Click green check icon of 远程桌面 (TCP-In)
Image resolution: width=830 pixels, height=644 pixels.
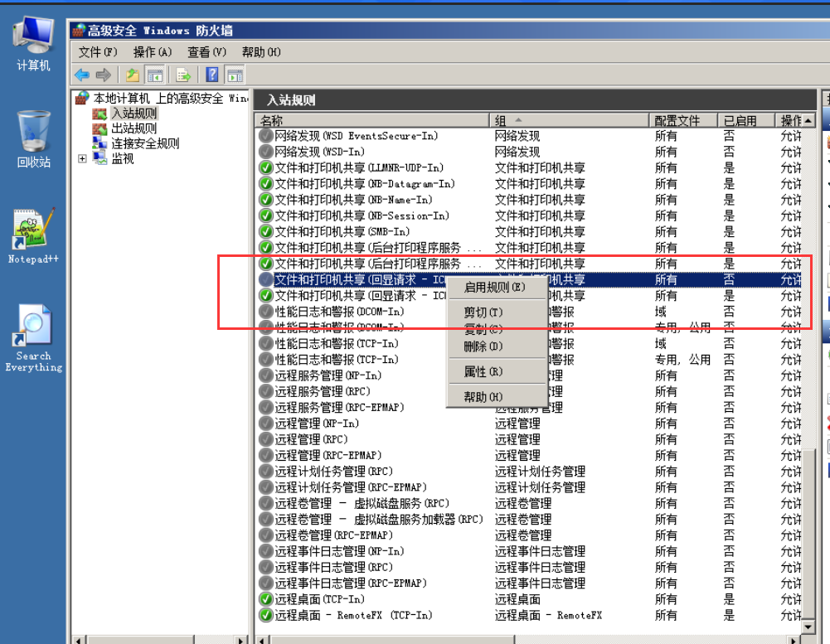click(x=265, y=599)
